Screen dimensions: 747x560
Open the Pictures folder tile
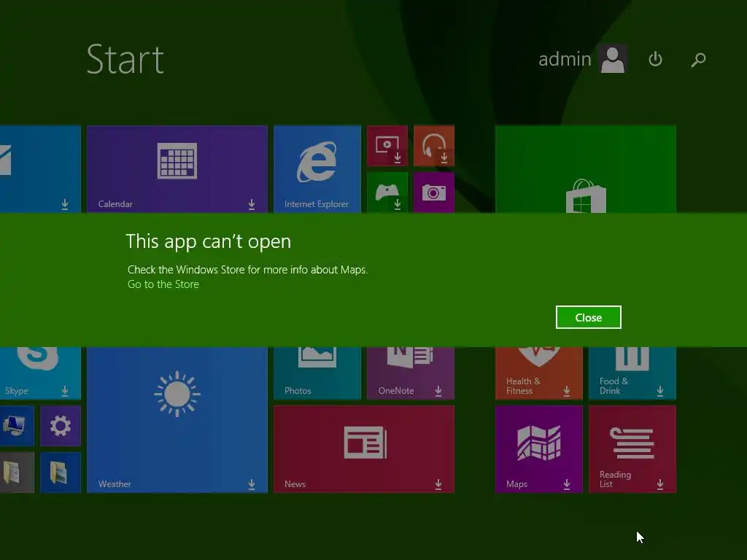pyautogui.click(x=61, y=472)
